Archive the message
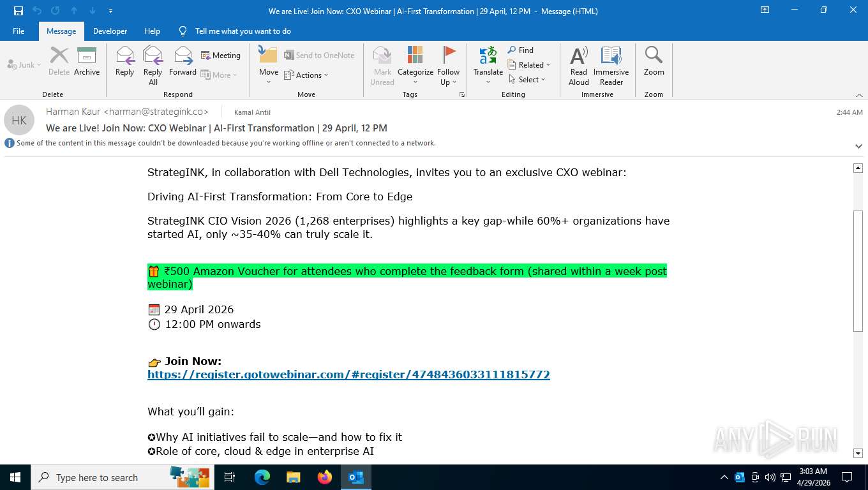 (x=87, y=61)
